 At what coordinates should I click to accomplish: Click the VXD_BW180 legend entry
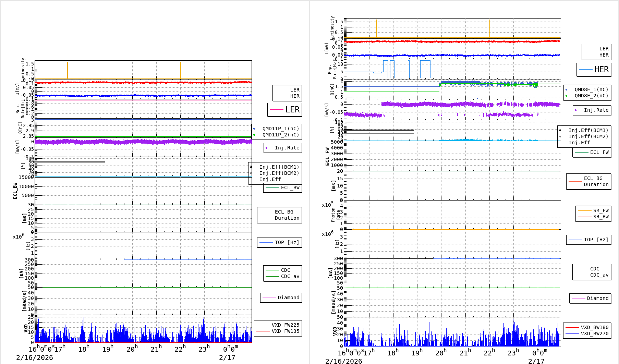pos(587,327)
